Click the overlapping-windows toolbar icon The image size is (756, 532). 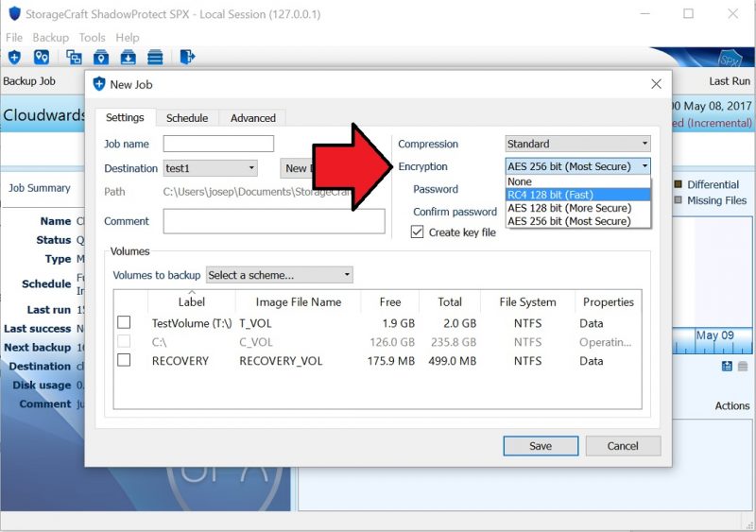(x=74, y=58)
